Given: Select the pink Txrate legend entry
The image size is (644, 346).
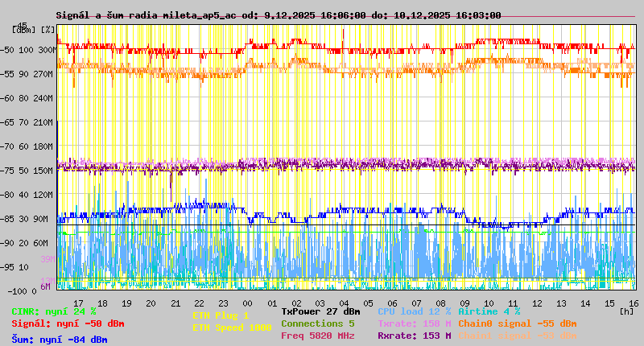Looking at the screenshot, I should tap(414, 323).
